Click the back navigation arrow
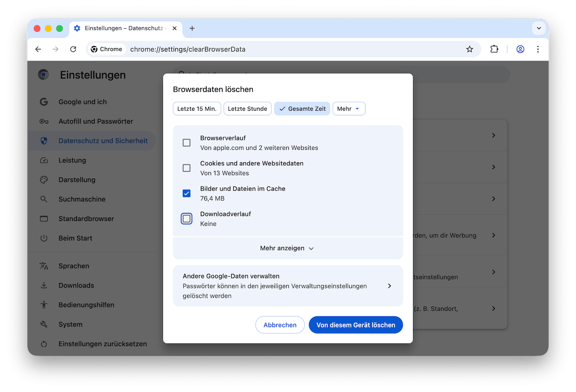 (x=38, y=49)
